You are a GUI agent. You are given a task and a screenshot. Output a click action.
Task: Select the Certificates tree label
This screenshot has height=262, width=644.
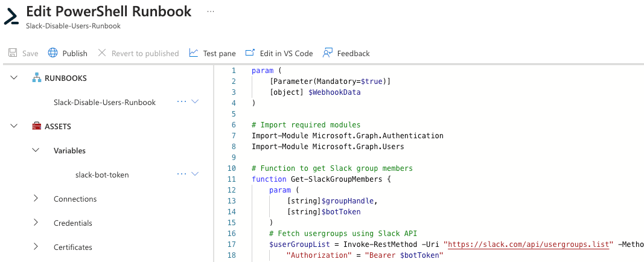tap(72, 248)
